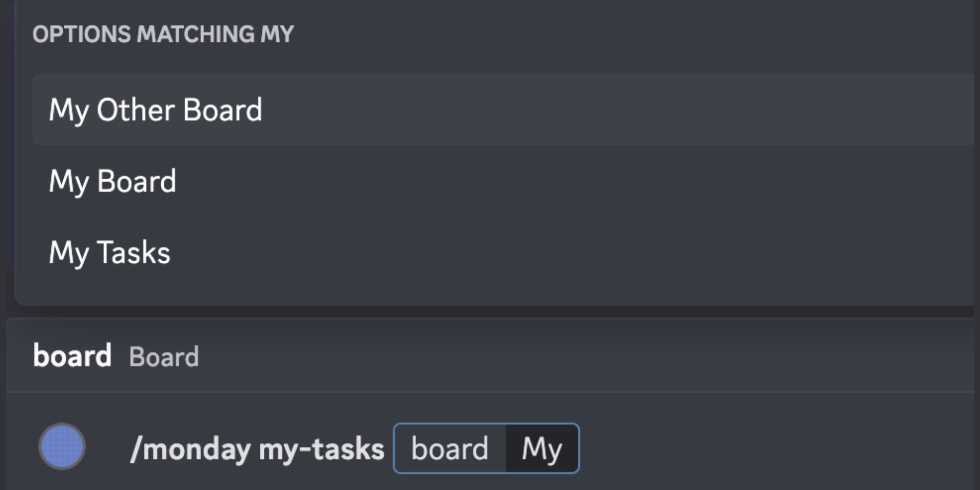The height and width of the screenshot is (490, 980).
Task: Select the highlighted My Other Board row
Action: coord(503,110)
